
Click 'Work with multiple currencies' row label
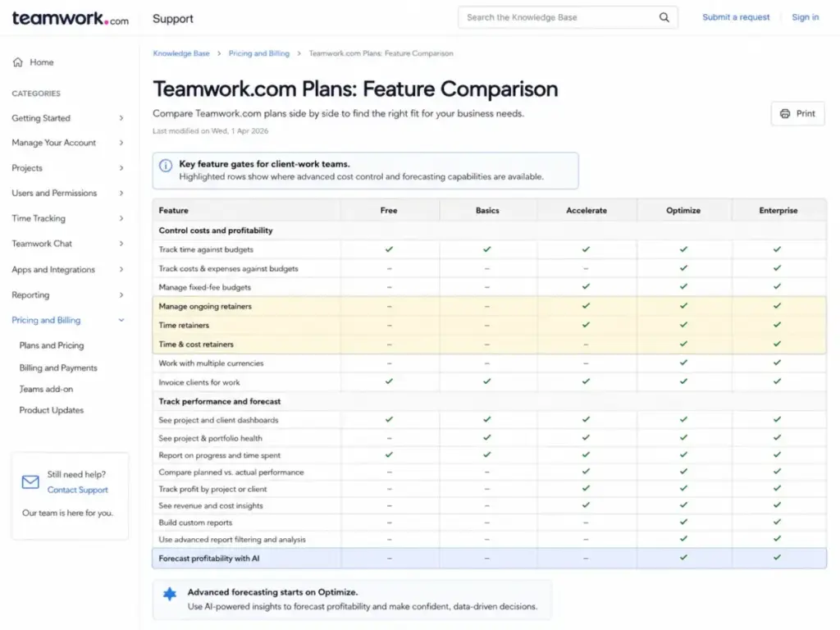(211, 363)
